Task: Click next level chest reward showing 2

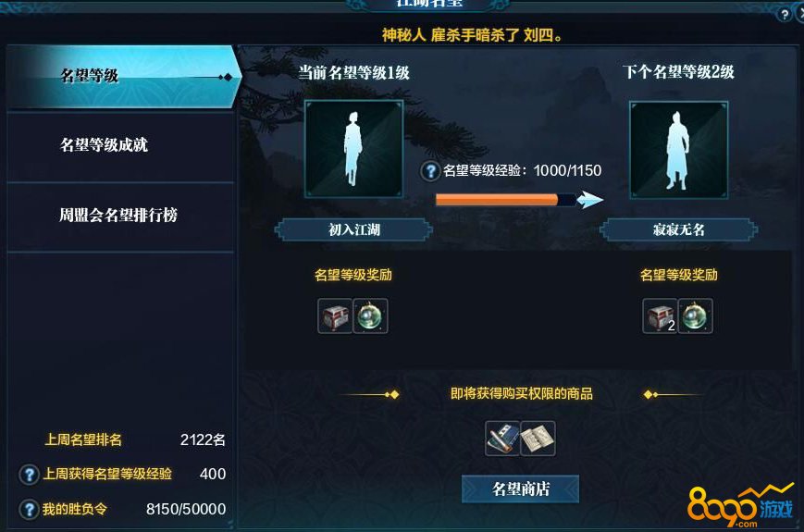Action: [x=660, y=316]
